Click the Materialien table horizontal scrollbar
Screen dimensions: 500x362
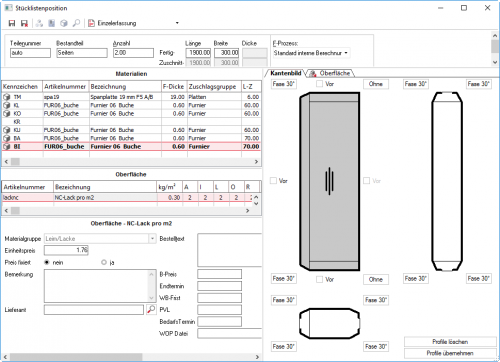131,162
